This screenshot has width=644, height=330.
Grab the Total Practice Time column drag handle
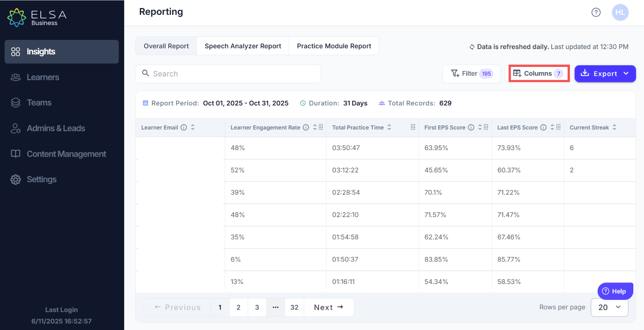pos(413,127)
